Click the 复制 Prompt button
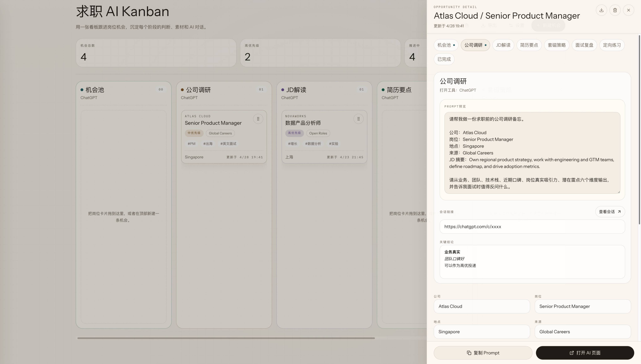641x364 pixels. click(483, 353)
